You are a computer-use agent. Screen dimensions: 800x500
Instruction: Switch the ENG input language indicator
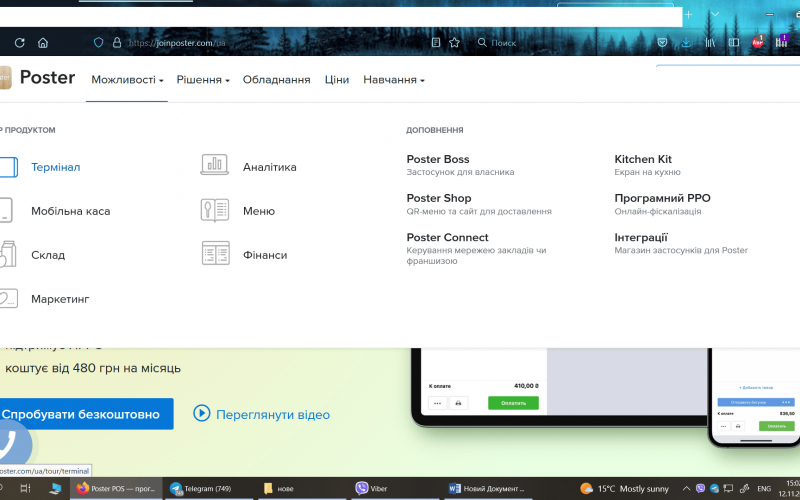764,488
